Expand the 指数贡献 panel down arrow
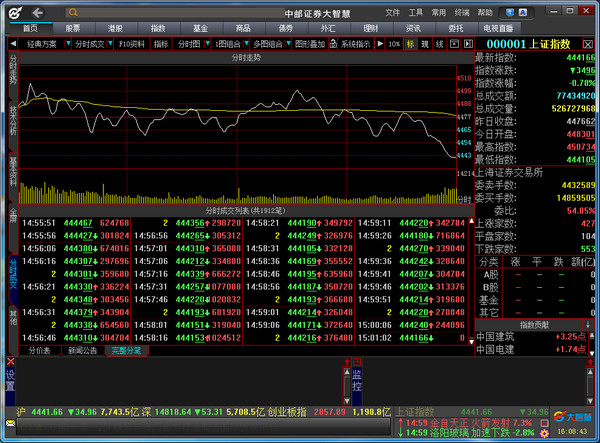The height and width of the screenshot is (443, 600). pos(588,325)
